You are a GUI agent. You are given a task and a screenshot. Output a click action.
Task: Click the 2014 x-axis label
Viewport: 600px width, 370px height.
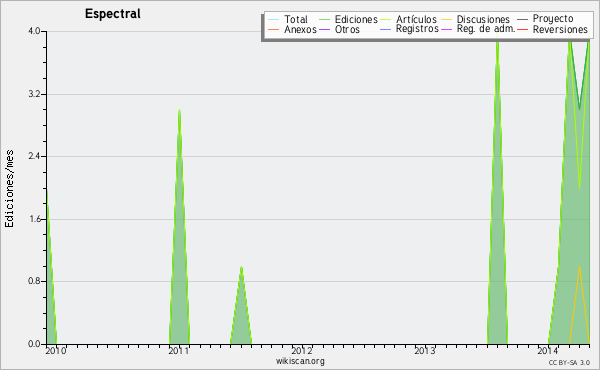548,351
